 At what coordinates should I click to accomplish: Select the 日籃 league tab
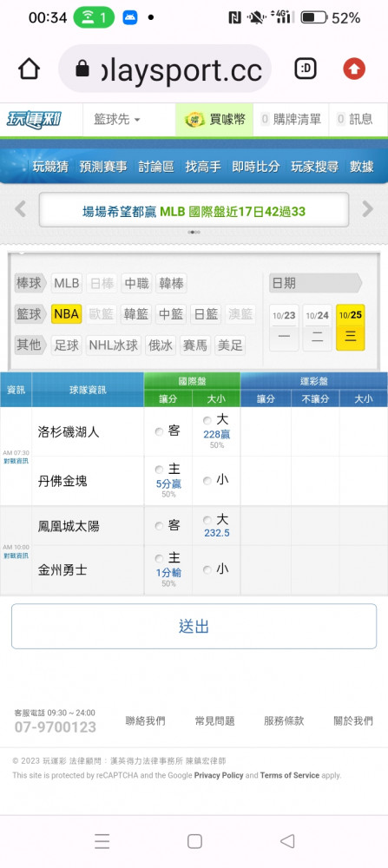[x=206, y=314]
